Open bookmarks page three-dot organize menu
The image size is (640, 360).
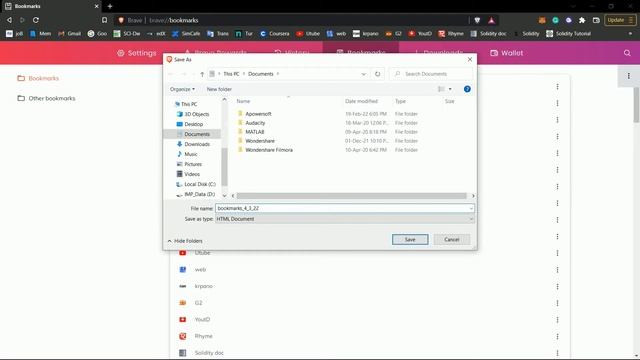[x=629, y=76]
